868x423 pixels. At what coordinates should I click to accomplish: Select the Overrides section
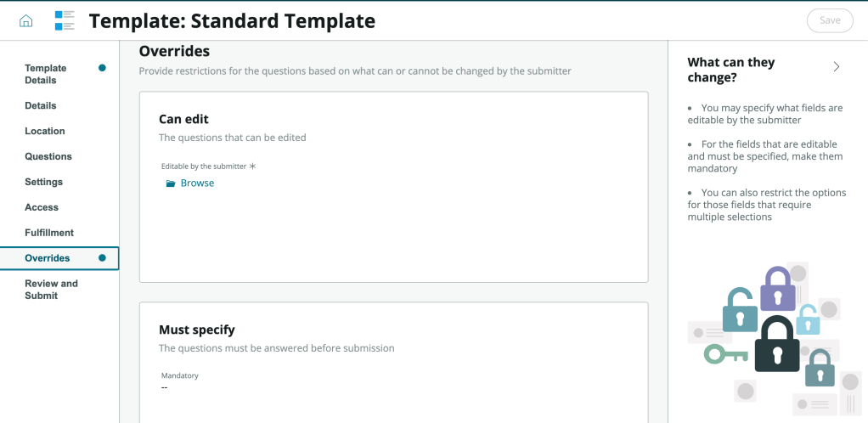coord(48,258)
